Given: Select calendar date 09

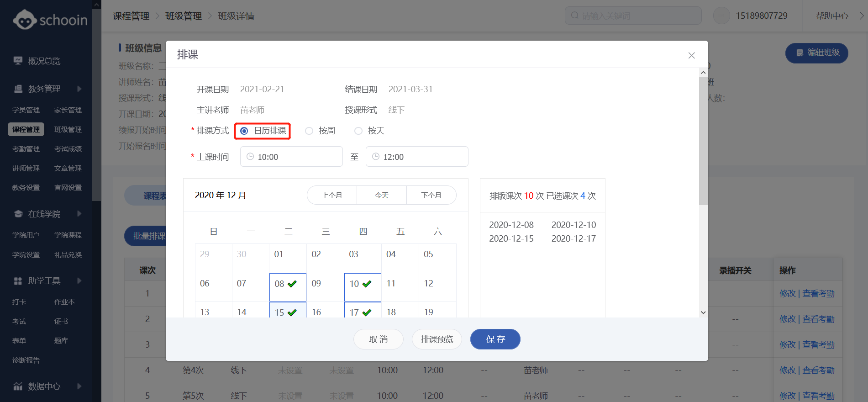Looking at the screenshot, I should click(325, 287).
